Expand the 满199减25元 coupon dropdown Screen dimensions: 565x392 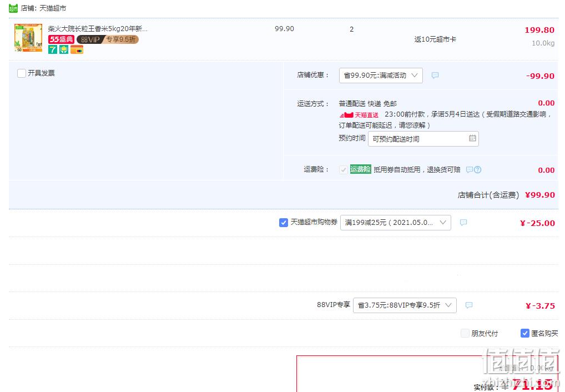(395, 223)
